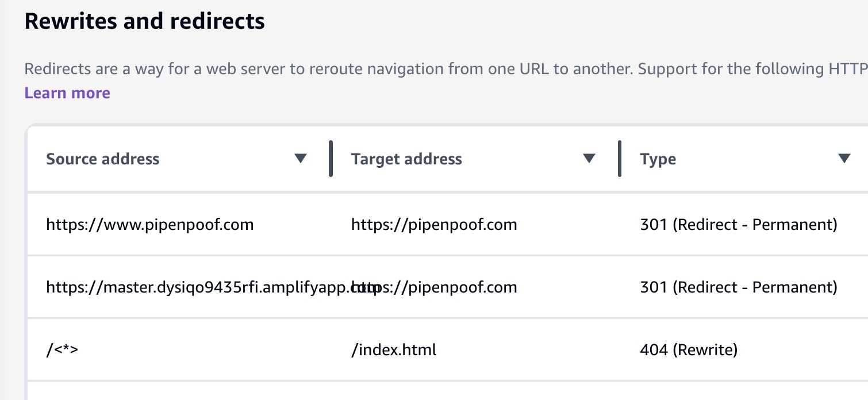The height and width of the screenshot is (400, 868).
Task: Sort by Source address using its arrow
Action: click(301, 159)
